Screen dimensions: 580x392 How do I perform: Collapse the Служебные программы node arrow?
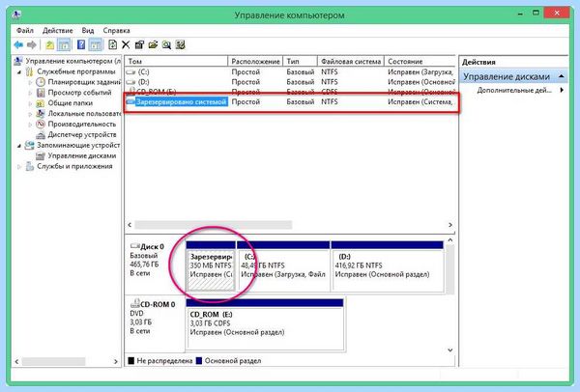(19, 71)
